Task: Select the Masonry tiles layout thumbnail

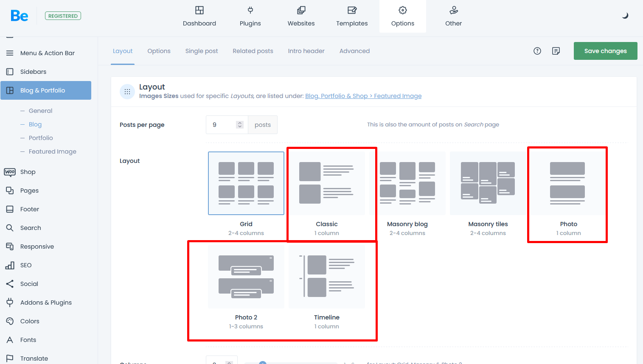Action: (488, 183)
